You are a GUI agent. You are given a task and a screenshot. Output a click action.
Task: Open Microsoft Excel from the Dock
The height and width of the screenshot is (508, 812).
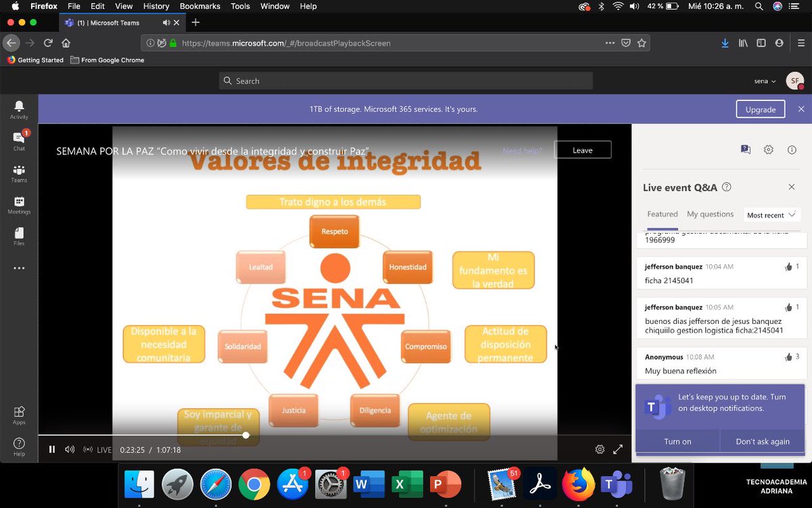[x=407, y=484]
